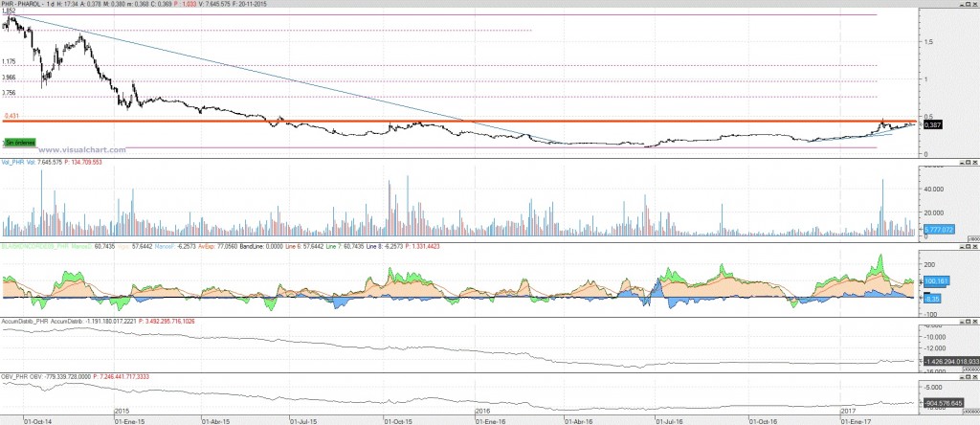The width and height of the screenshot is (980, 425).
Task: Click the Vol_PHR indicator header label
Action: pos(19,165)
